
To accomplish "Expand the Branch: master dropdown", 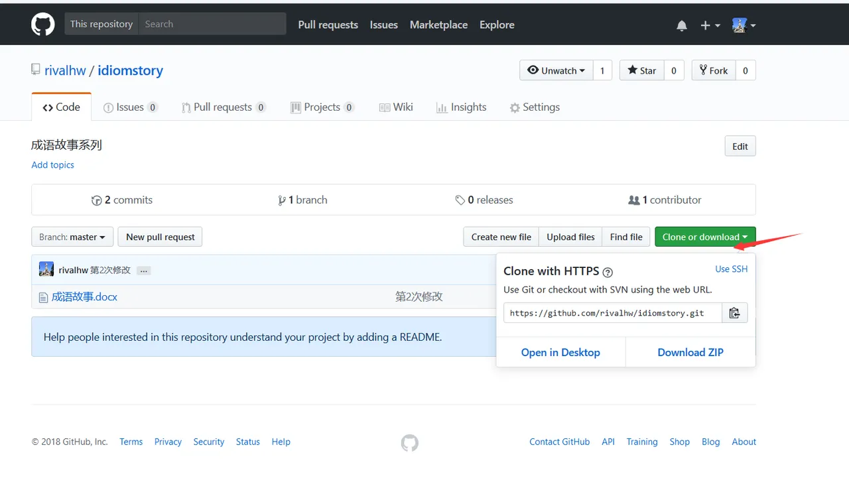I will click(72, 237).
